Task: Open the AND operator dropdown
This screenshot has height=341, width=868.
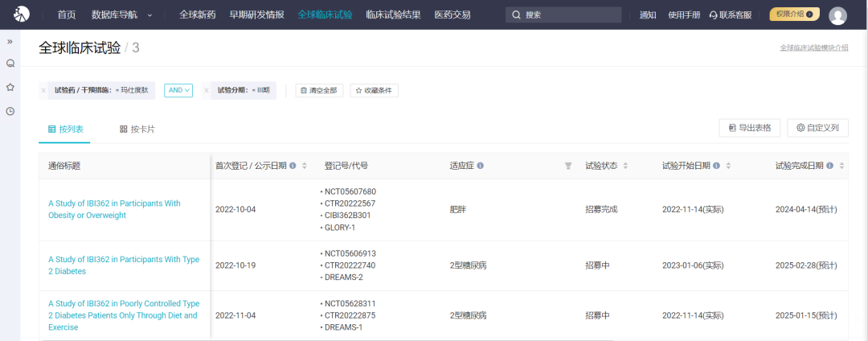Action: [178, 90]
